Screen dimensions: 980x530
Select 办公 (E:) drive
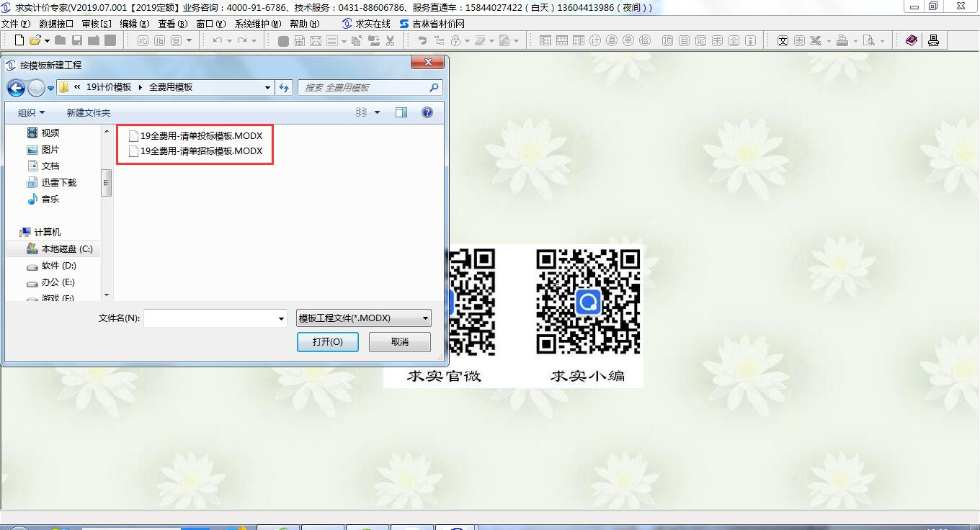50,282
